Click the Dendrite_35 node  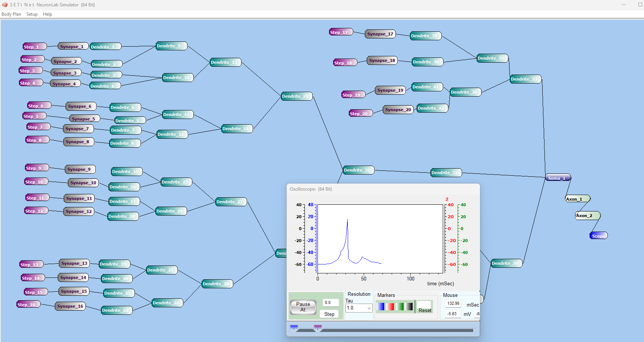(492, 58)
